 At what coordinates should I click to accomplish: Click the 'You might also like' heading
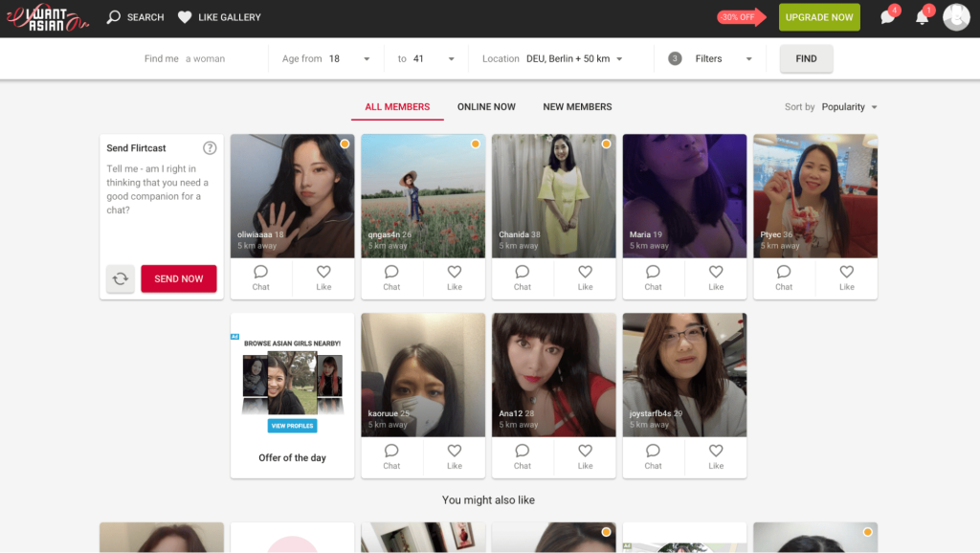[488, 499]
